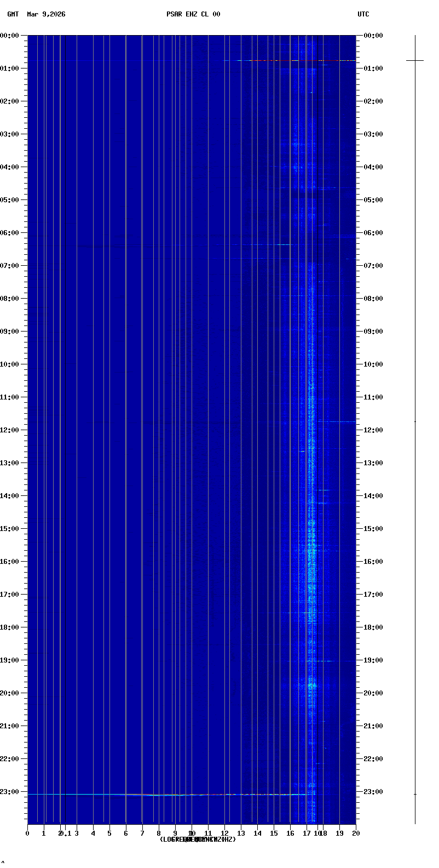The width and height of the screenshot is (439, 868).
Task: Click the 0 label on the frequency axis
Action: pos(27,833)
